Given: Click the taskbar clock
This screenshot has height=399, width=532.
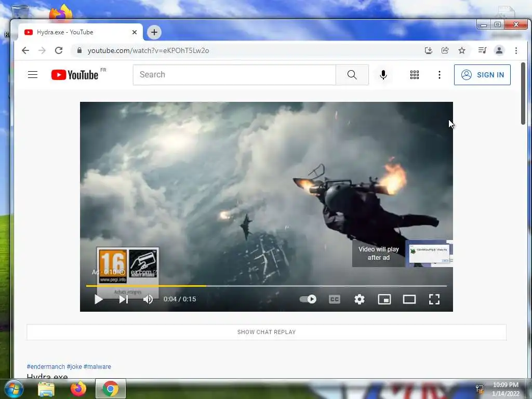Looking at the screenshot, I should (x=506, y=389).
